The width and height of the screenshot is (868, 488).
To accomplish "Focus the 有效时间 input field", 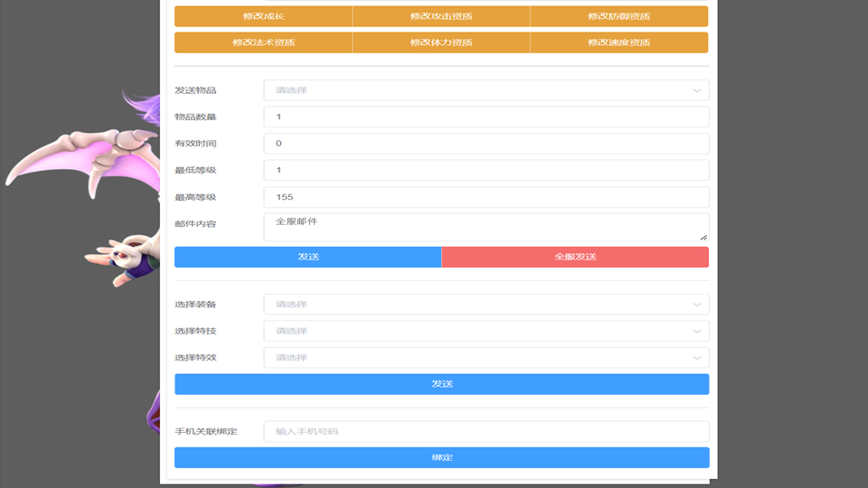I will click(486, 144).
